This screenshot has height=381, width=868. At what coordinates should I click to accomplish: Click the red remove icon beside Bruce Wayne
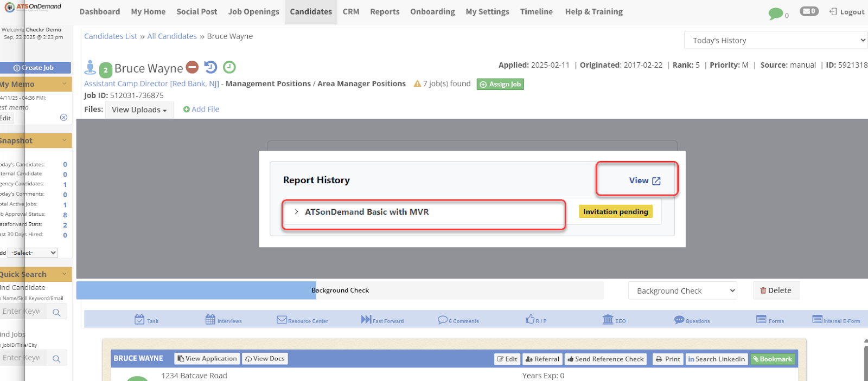point(193,67)
